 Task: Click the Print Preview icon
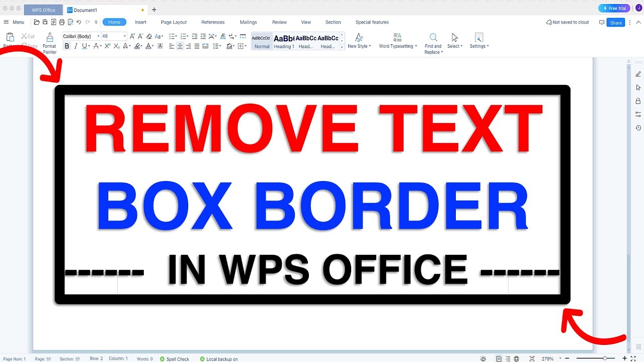click(70, 22)
